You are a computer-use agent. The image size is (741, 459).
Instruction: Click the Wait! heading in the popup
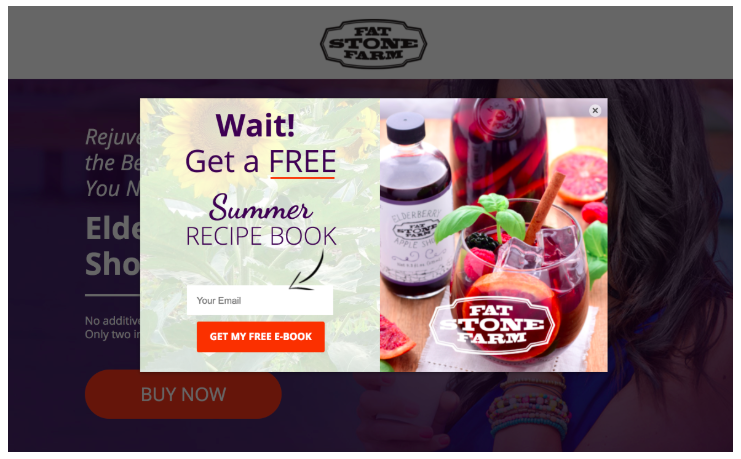(x=255, y=125)
